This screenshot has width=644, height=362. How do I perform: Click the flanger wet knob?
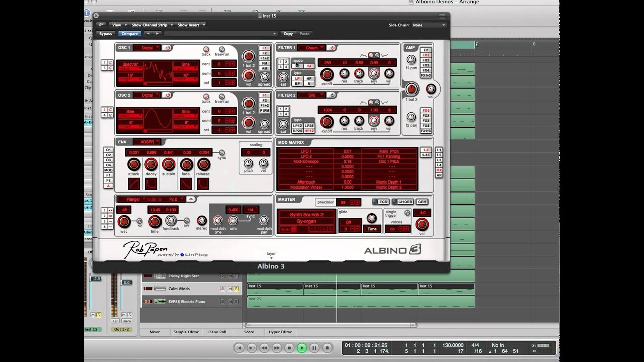pos(123,221)
